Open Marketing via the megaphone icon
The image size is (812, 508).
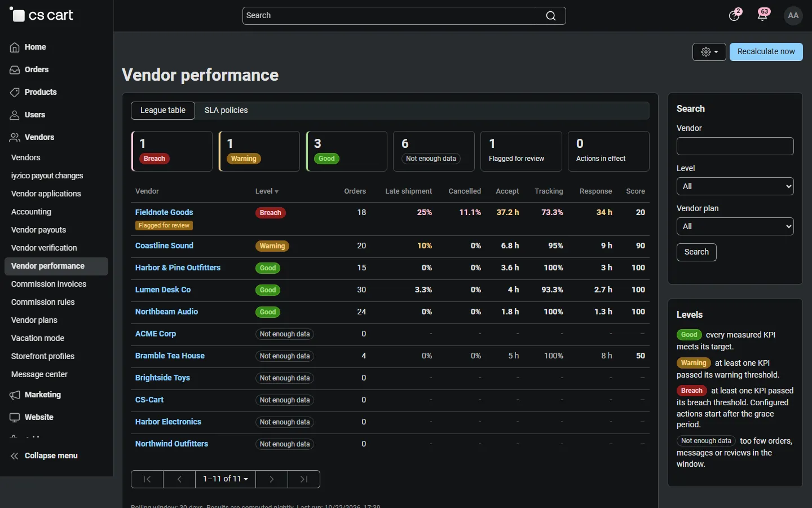point(15,395)
